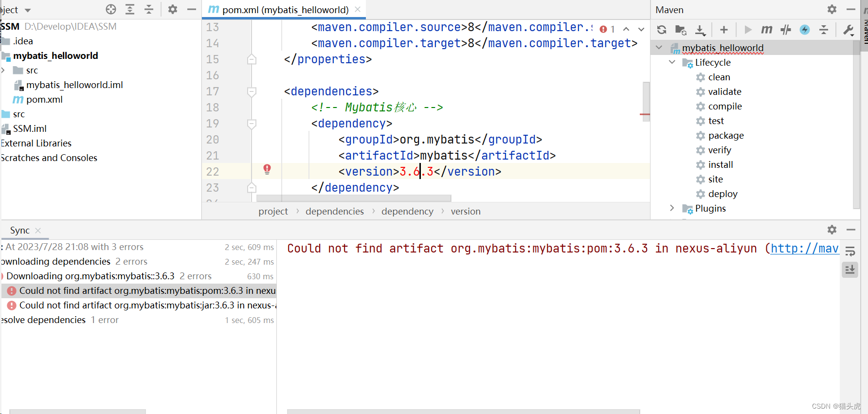Open Maven Settings wrench icon

(849, 30)
